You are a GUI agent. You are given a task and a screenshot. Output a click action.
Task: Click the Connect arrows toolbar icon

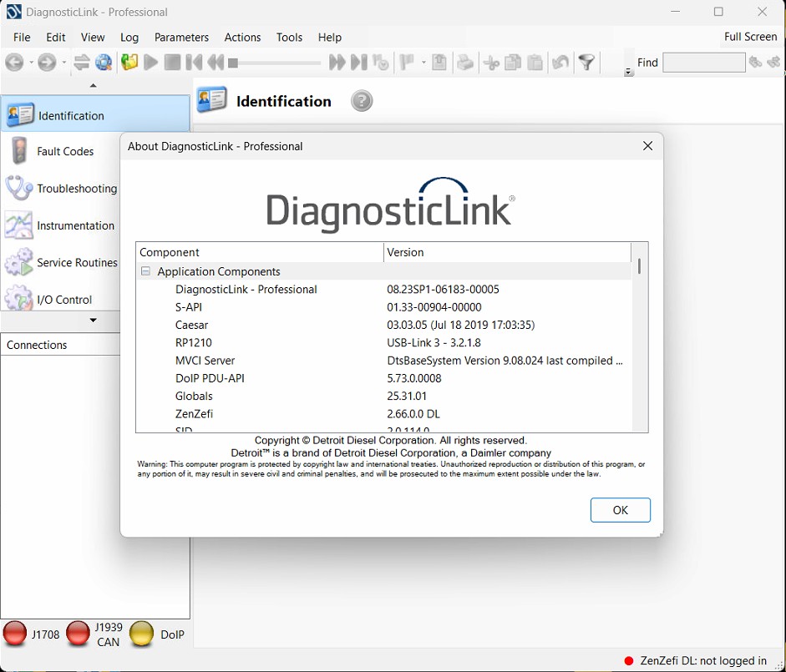pos(81,63)
